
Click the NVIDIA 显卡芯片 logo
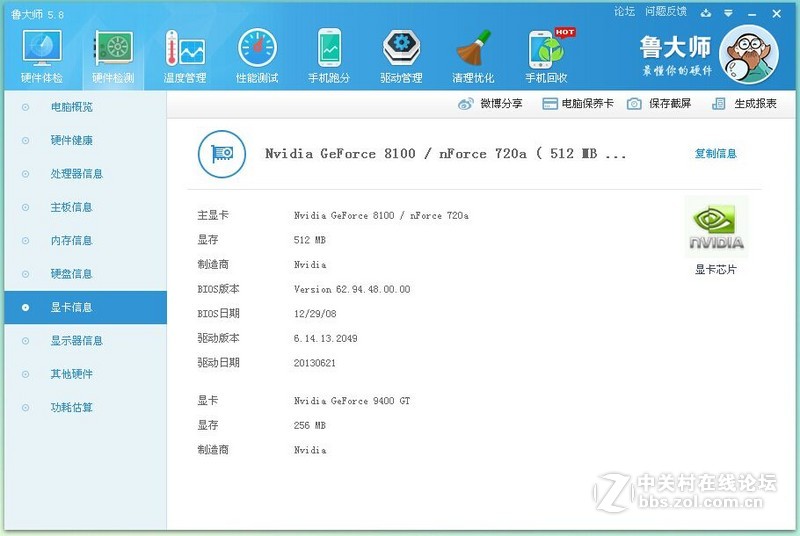(x=716, y=227)
